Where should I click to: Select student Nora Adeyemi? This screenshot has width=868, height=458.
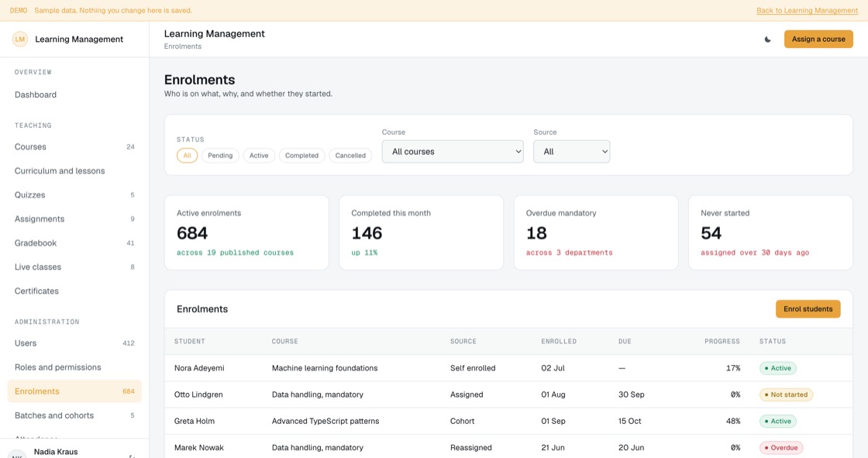click(199, 368)
